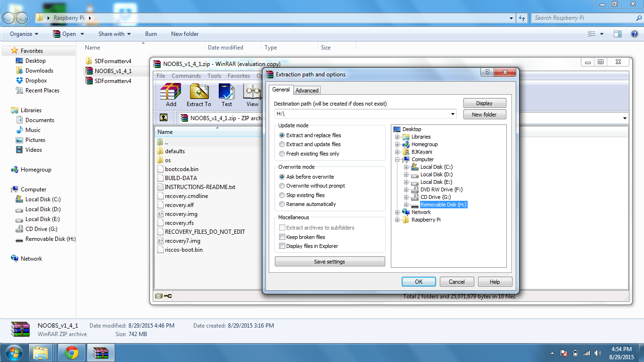
Task: Open WinRAR Tools menu
Action: click(214, 76)
